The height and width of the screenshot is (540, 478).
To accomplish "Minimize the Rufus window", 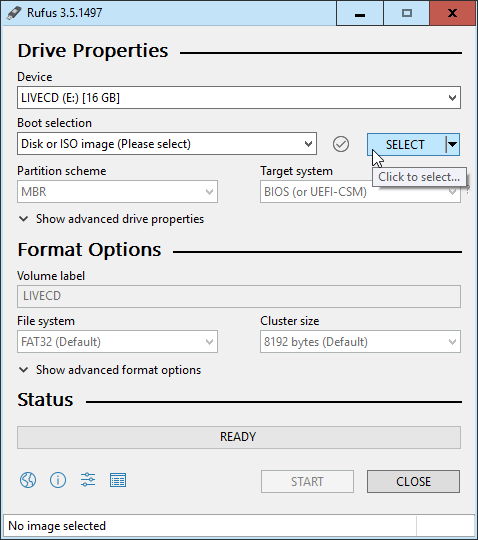I will pos(360,13).
